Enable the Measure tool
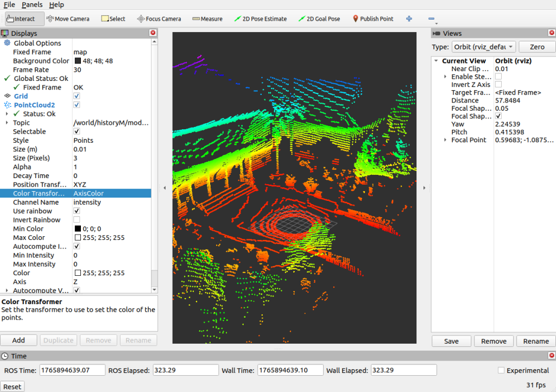The width and height of the screenshot is (556, 392). pyautogui.click(x=207, y=18)
